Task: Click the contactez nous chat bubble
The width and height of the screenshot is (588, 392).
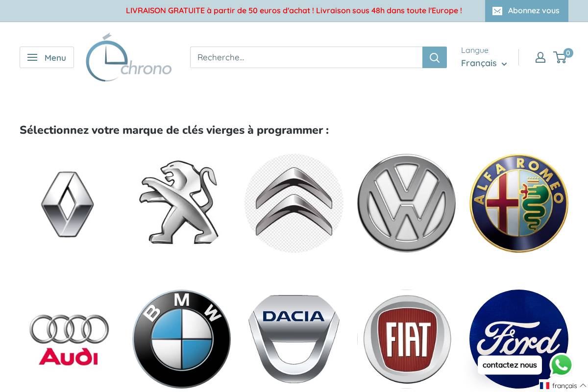Action: point(510,365)
